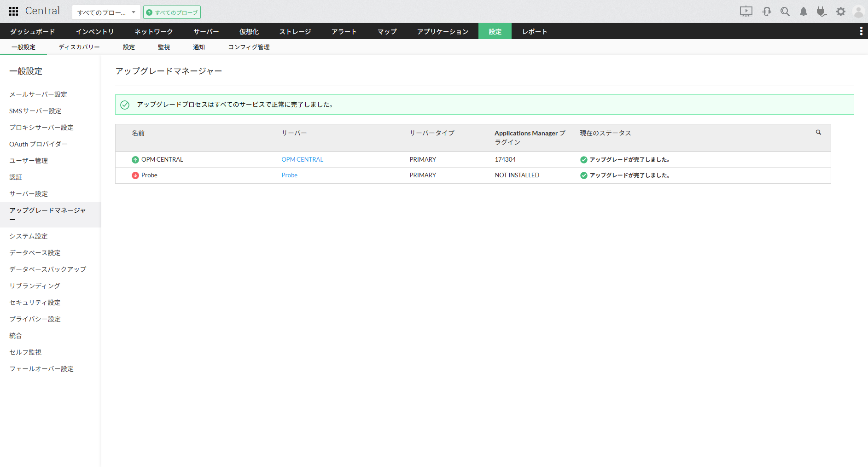This screenshot has height=467, width=868.
Task: Open the レポート menu
Action: (535, 31)
